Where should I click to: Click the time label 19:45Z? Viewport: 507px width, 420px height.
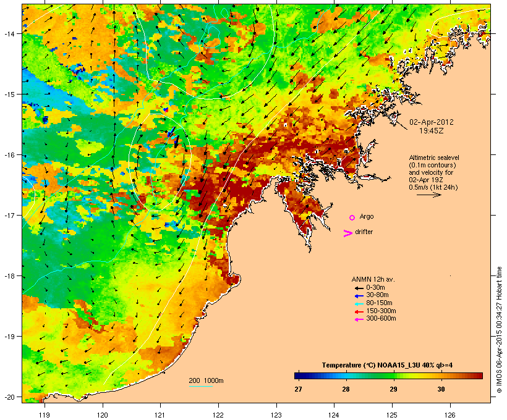click(x=432, y=131)
